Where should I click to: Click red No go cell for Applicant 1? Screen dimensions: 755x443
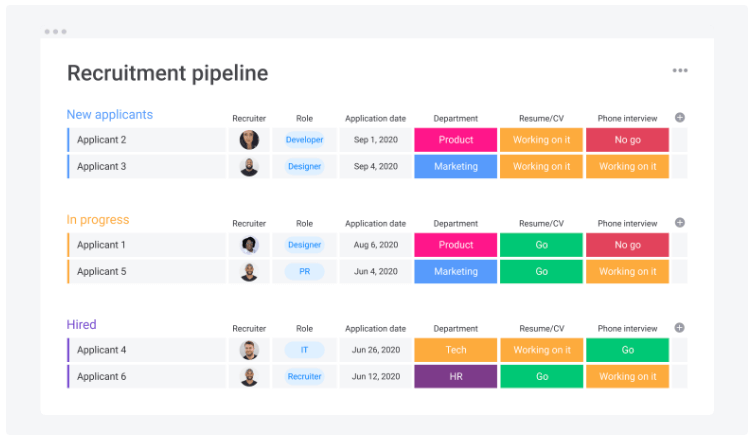coord(627,245)
